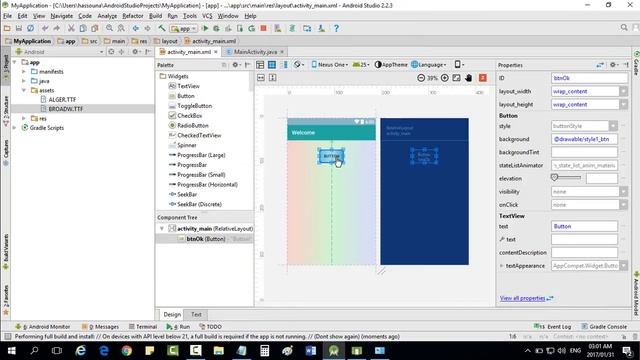Open File Explorer from the taskbar

tap(219, 351)
